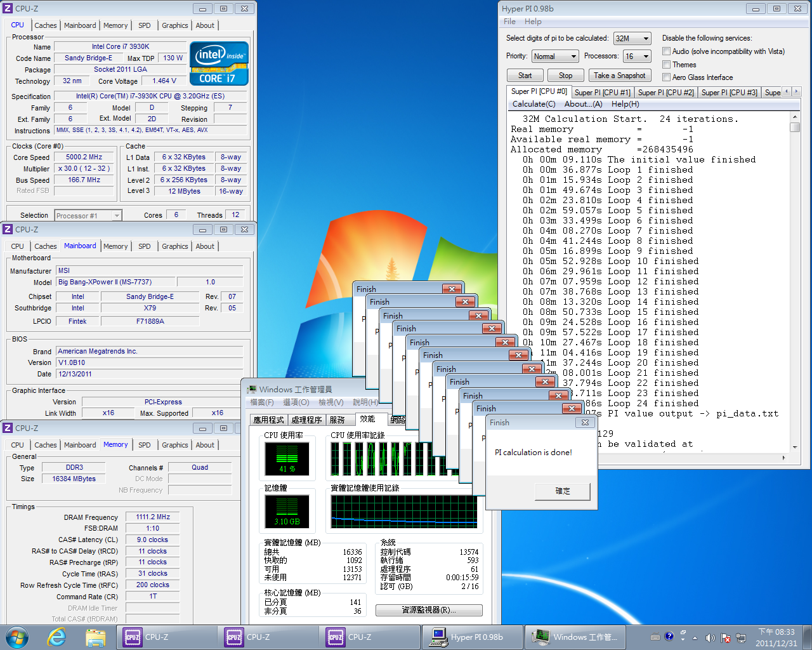The height and width of the screenshot is (650, 812).
Task: Click title icon of CPU-Z Mainboard window
Action: 8,229
